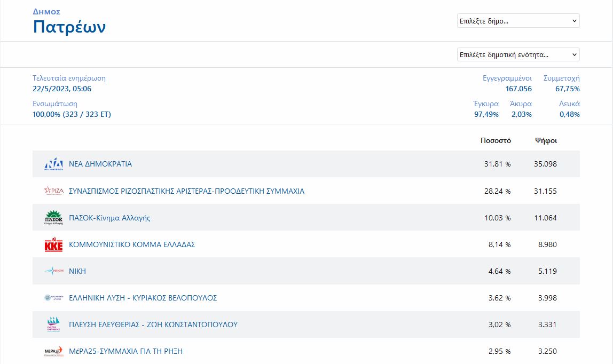Click the ΜέΡΑ25 party logo
The height and width of the screenshot is (364, 613).
coord(53,351)
